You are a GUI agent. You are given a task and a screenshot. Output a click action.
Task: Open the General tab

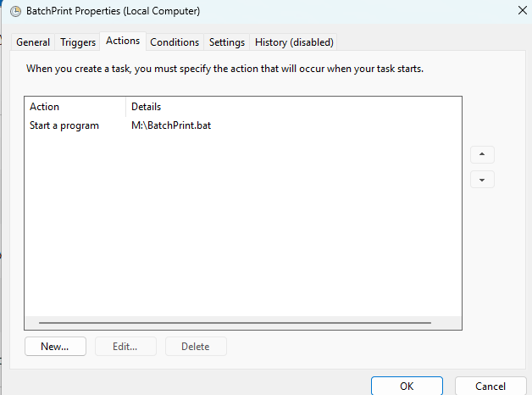tap(33, 42)
